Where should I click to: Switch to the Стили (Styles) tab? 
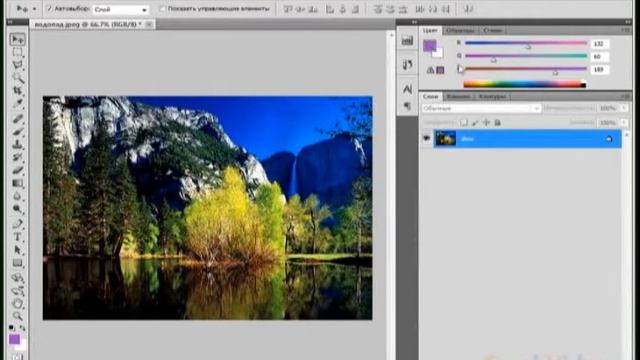pos(492,30)
